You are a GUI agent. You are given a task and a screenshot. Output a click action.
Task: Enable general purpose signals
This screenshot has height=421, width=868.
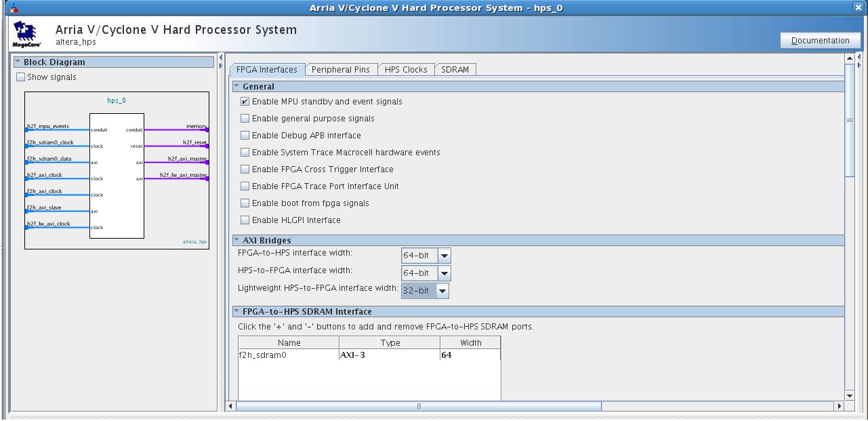245,119
